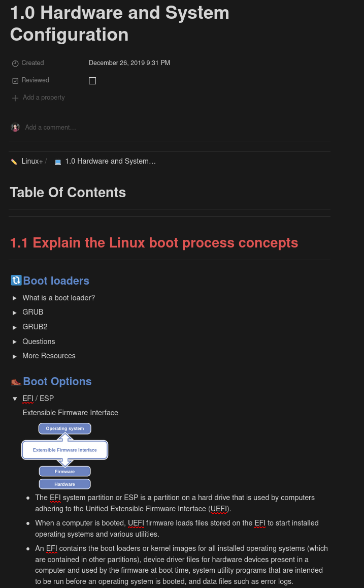This screenshot has width=364, height=588.
Task: Open the Linux+ breadcrumb link
Action: (x=32, y=161)
